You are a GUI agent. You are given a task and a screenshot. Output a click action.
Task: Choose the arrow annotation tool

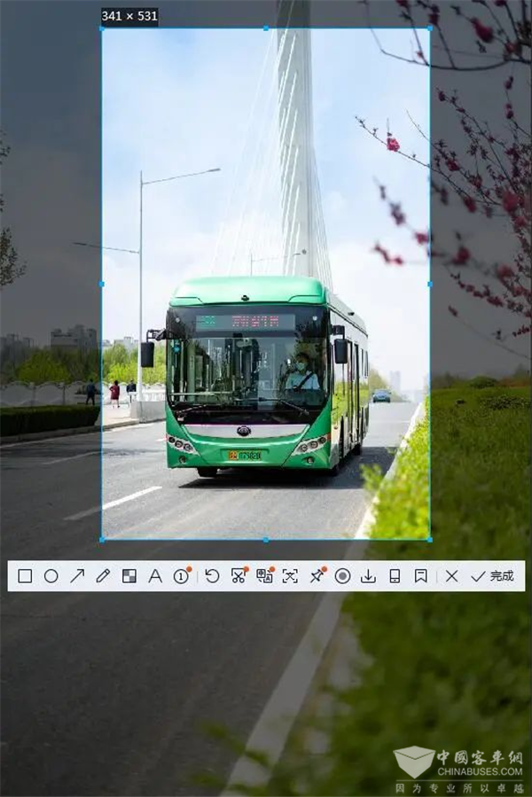[77, 576]
